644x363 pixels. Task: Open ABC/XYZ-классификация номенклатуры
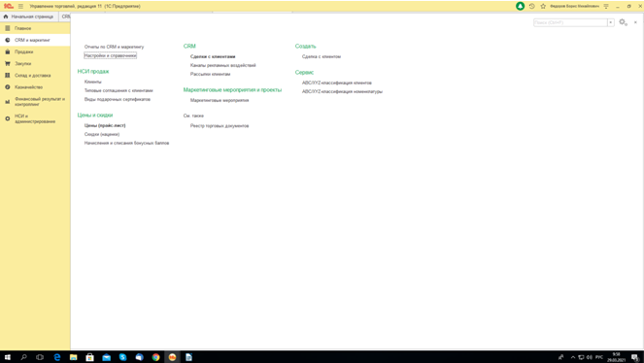342,92
